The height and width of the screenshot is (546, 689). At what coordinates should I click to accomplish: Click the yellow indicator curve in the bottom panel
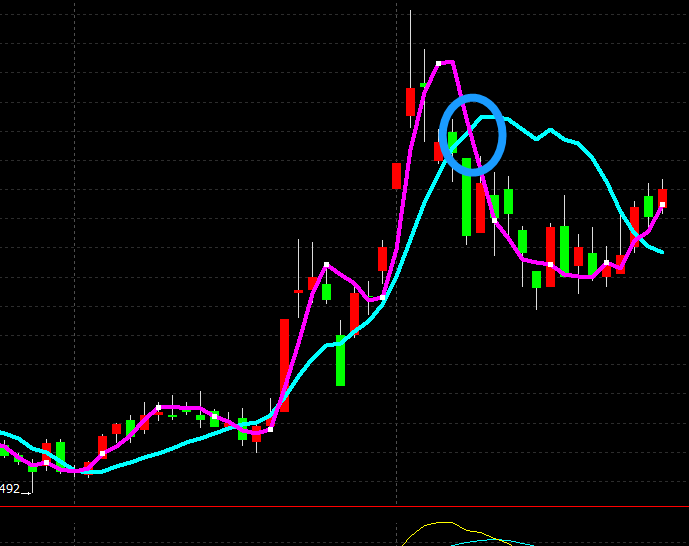pos(440,523)
